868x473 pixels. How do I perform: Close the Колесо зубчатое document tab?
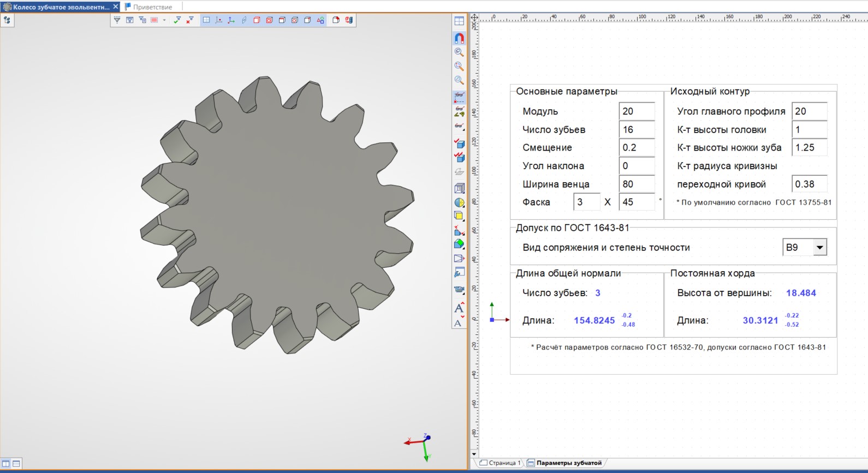(116, 7)
